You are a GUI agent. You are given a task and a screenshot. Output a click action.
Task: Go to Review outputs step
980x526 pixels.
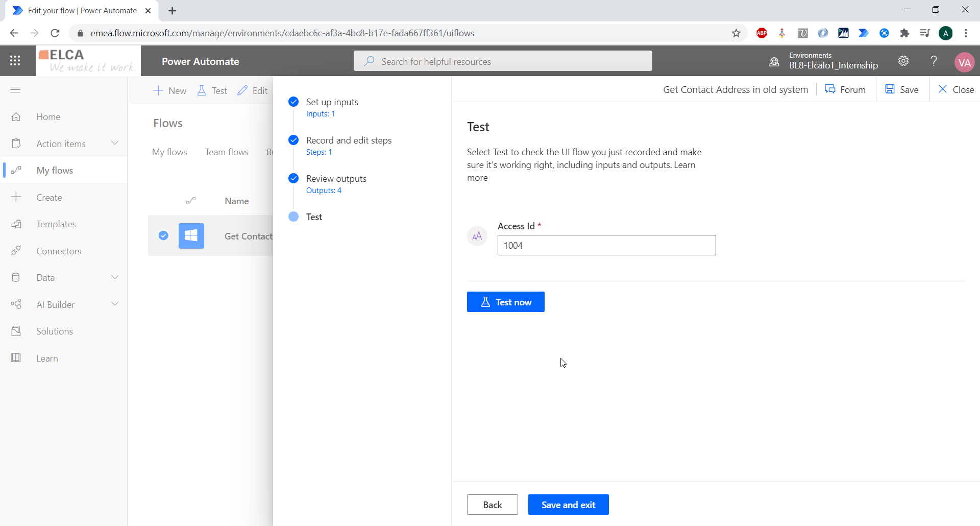pos(336,179)
